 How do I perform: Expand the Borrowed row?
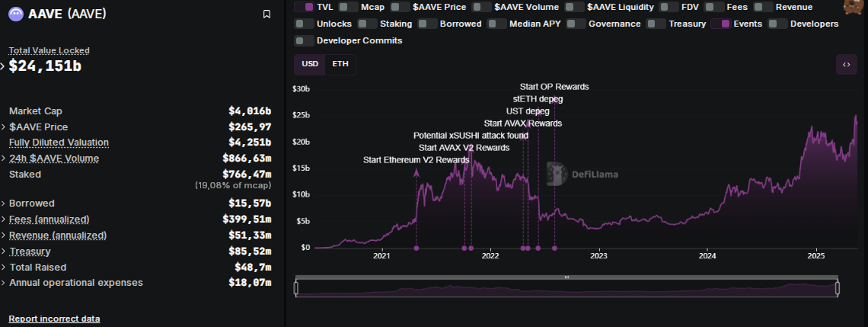point(2,204)
